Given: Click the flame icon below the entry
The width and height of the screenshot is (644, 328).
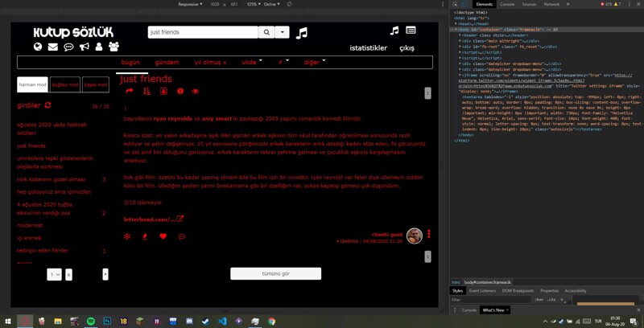Looking at the screenshot, I should (145, 236).
